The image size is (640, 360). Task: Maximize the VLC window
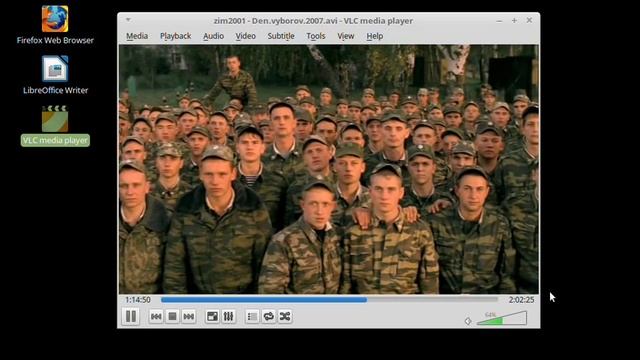point(514,20)
